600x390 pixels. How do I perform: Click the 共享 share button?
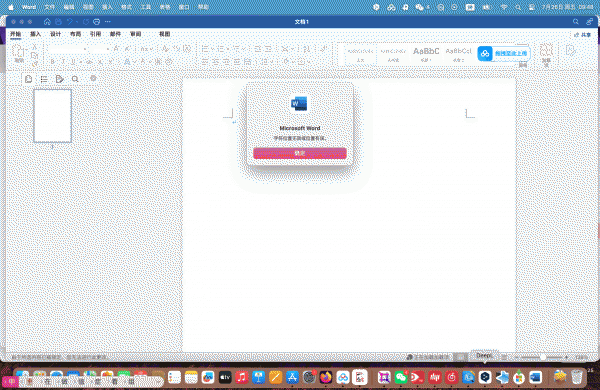(x=583, y=35)
